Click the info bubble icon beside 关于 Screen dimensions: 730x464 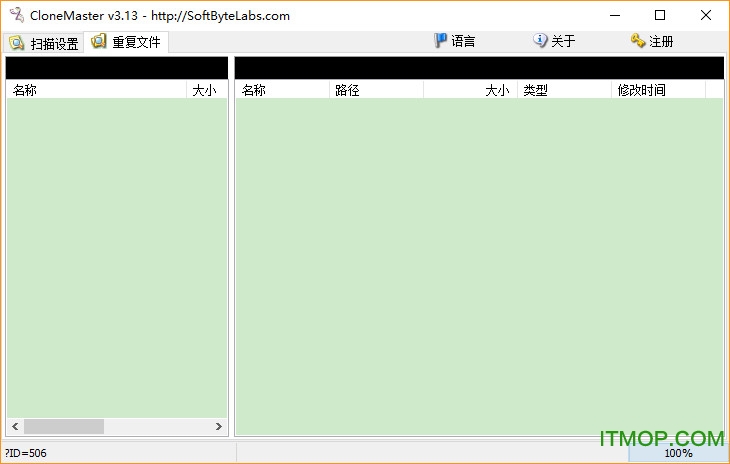[x=540, y=40]
